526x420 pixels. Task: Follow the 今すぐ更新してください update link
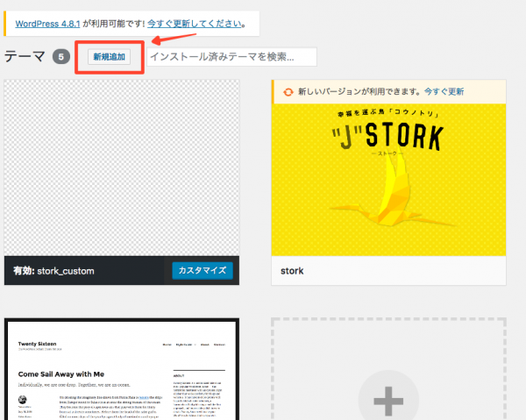pos(195,24)
